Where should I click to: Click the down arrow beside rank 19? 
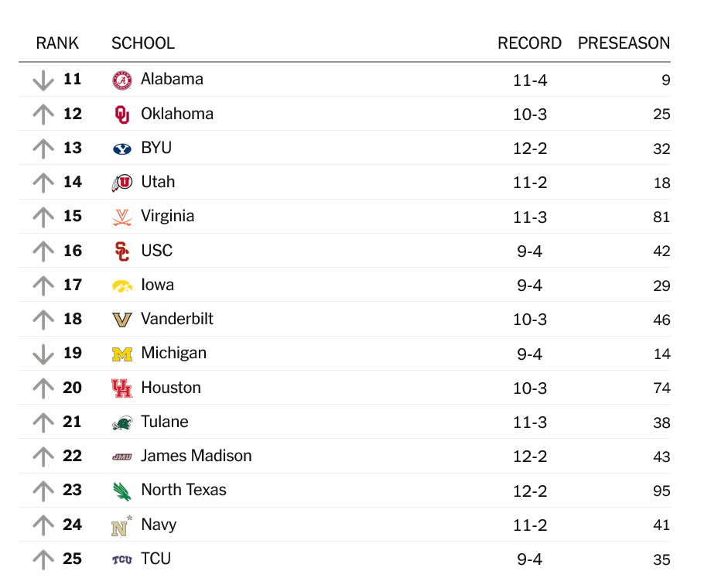[x=43, y=354]
